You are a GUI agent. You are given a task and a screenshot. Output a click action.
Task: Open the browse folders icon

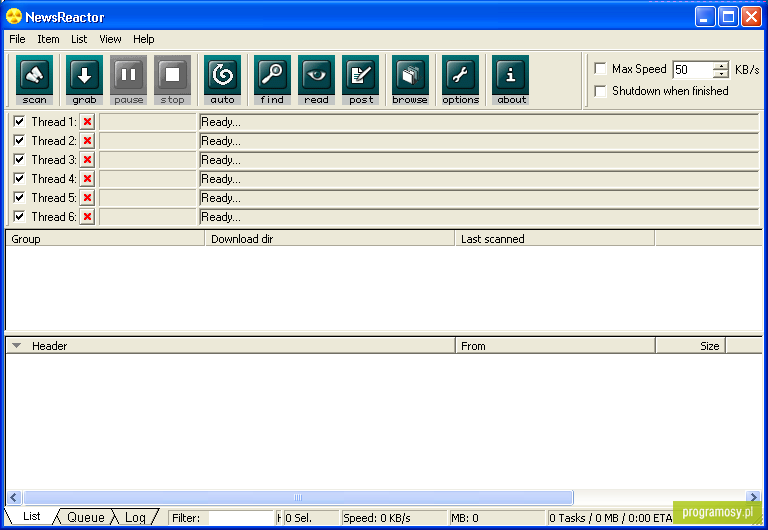point(410,80)
